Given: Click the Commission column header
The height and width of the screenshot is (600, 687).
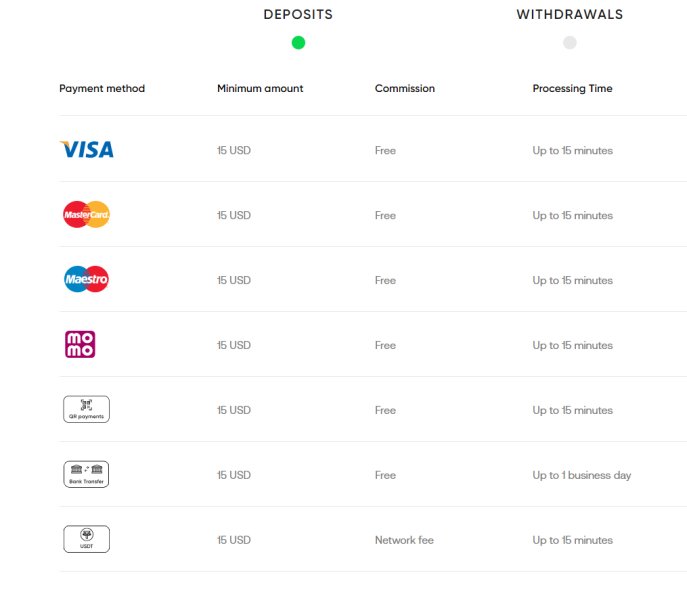Looking at the screenshot, I should [405, 89].
